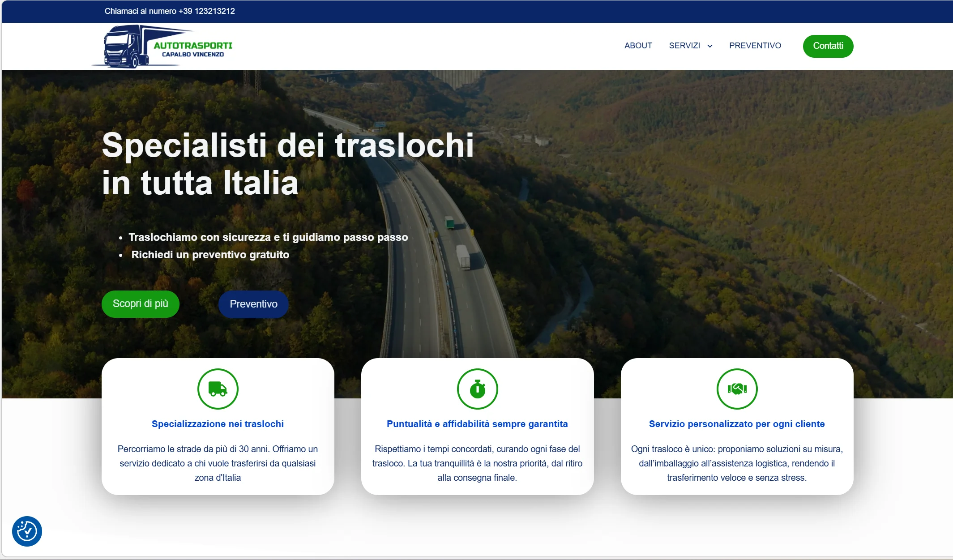Open the ABOUT page
Viewport: 953px width, 560px height.
click(x=638, y=46)
